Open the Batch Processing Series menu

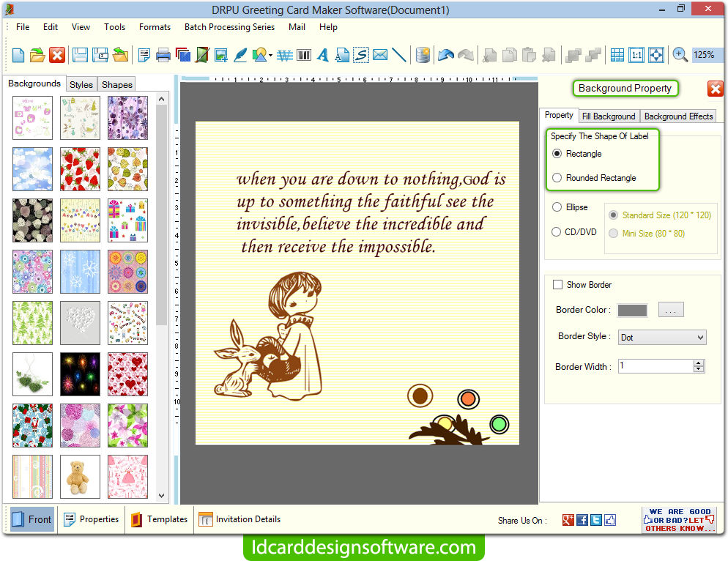pos(229,27)
